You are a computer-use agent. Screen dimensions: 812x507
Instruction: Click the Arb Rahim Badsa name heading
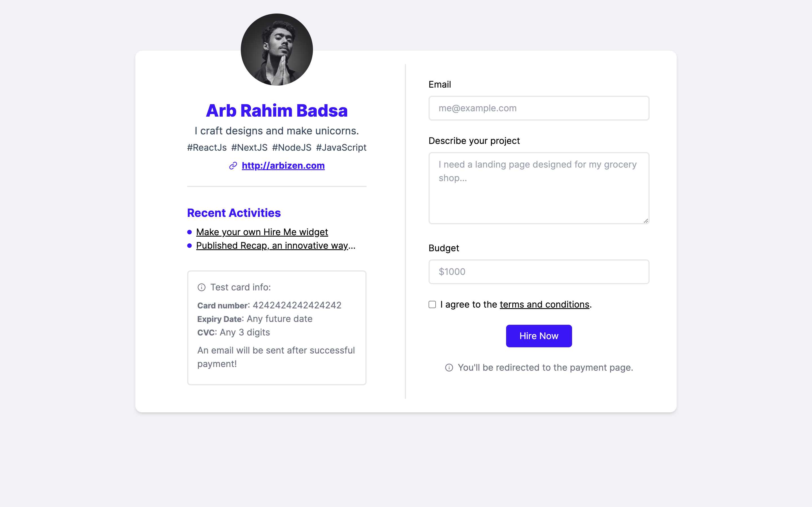tap(277, 111)
